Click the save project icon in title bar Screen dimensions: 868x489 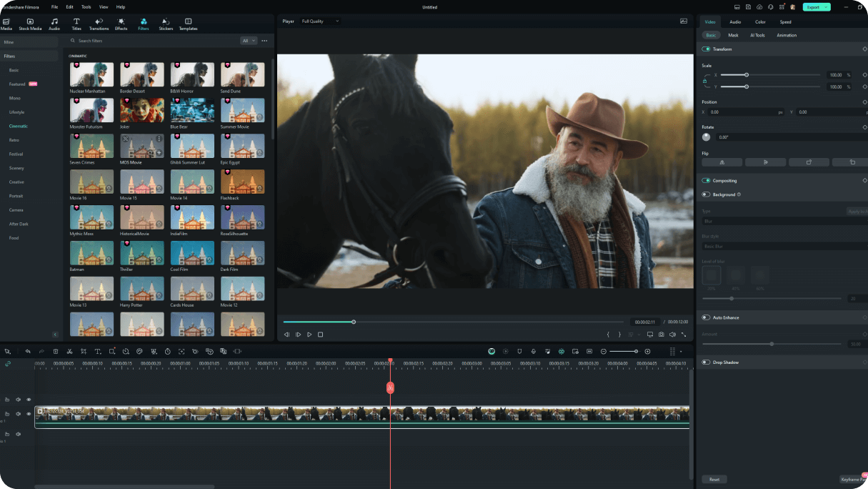tap(747, 6)
